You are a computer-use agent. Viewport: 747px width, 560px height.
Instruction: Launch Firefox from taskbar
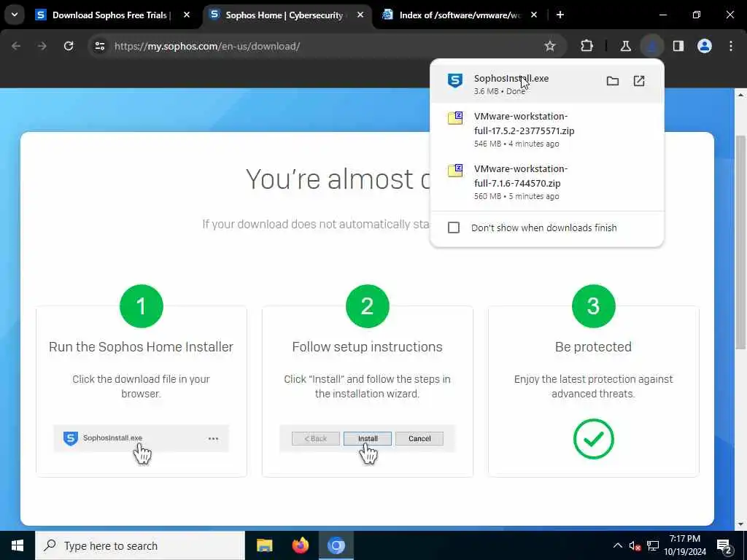click(300, 545)
